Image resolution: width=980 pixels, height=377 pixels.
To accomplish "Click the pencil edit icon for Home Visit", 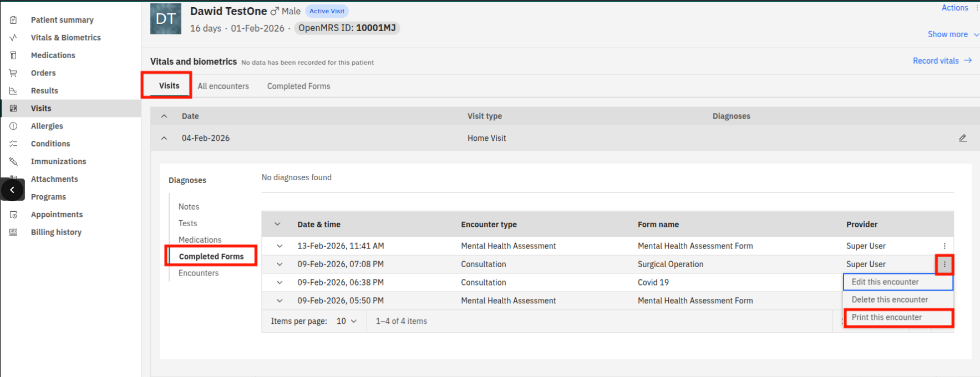I will [962, 138].
